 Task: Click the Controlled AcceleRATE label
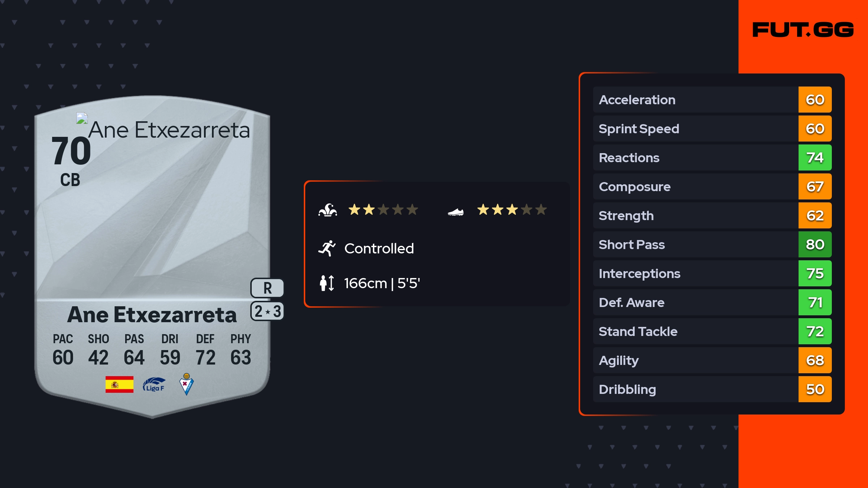[x=379, y=248]
